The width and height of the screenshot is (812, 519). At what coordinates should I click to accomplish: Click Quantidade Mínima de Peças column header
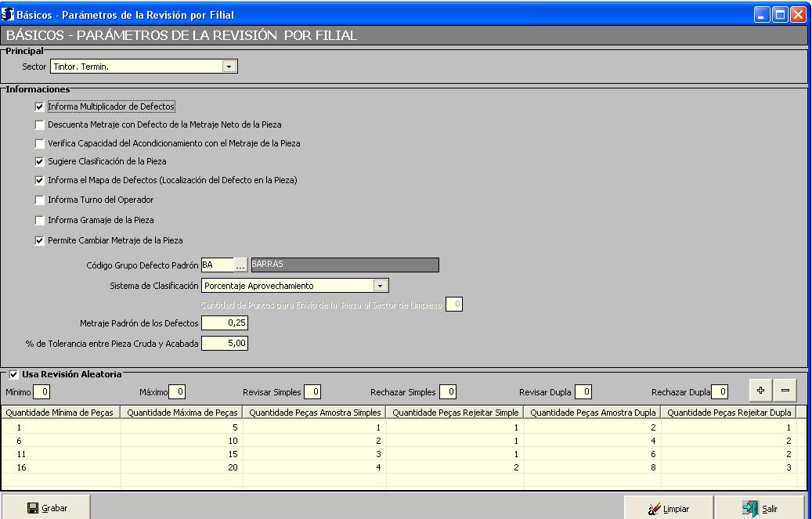pos(60,412)
